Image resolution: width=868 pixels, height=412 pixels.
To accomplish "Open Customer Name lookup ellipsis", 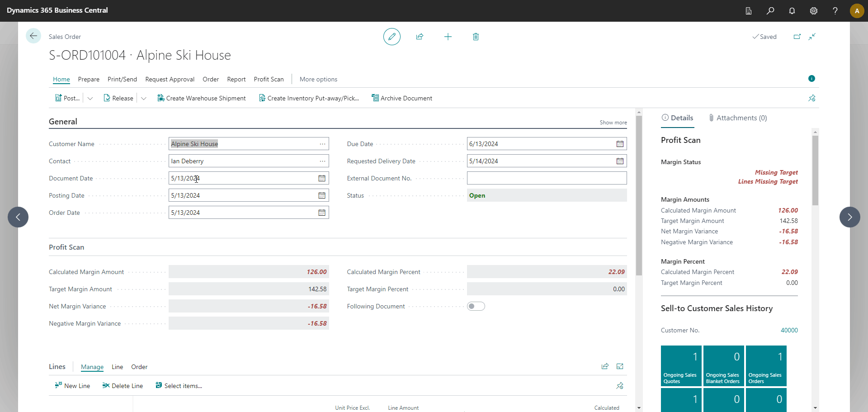I will (x=322, y=144).
